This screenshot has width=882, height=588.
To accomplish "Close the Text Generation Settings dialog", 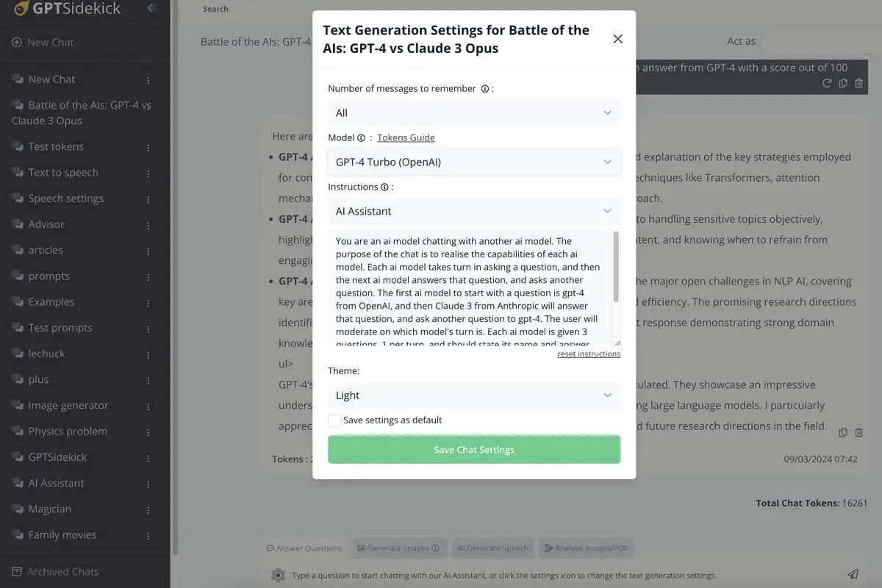I will pyautogui.click(x=618, y=39).
